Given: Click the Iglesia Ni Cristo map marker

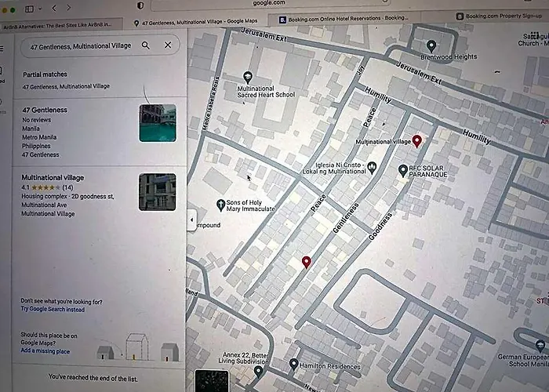Looking at the screenshot, I should (372, 168).
